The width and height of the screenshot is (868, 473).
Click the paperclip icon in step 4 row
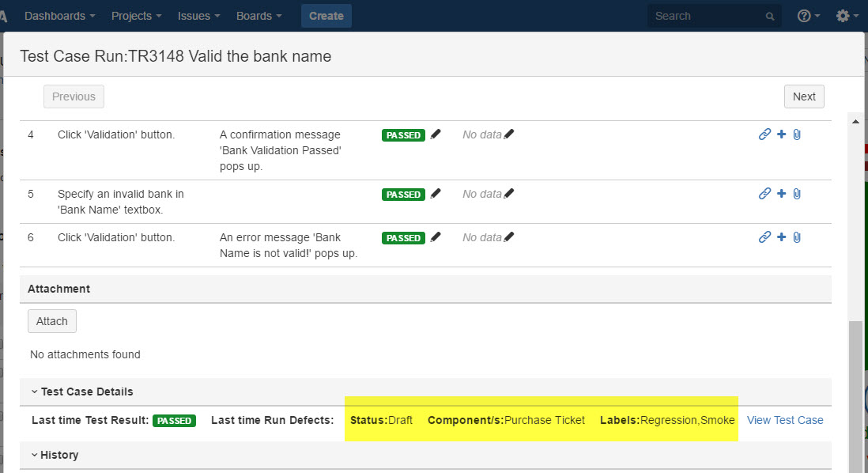coord(797,134)
